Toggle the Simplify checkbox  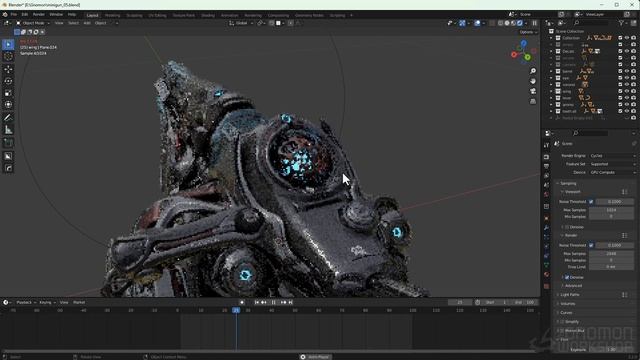562,322
